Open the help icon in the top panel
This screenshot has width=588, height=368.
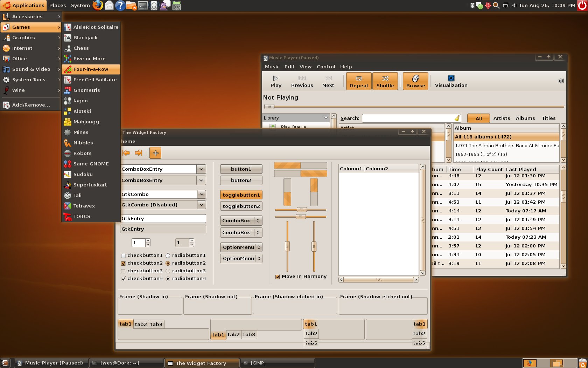tap(120, 5)
